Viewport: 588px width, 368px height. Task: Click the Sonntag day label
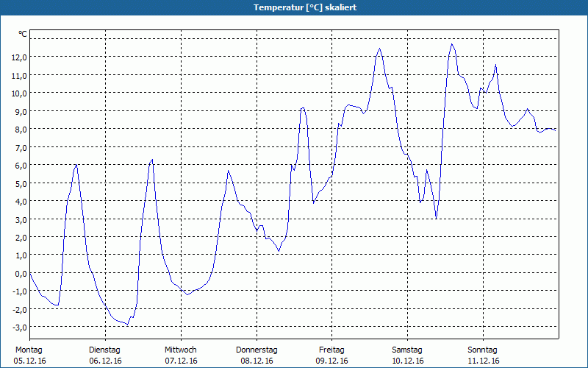tap(482, 350)
